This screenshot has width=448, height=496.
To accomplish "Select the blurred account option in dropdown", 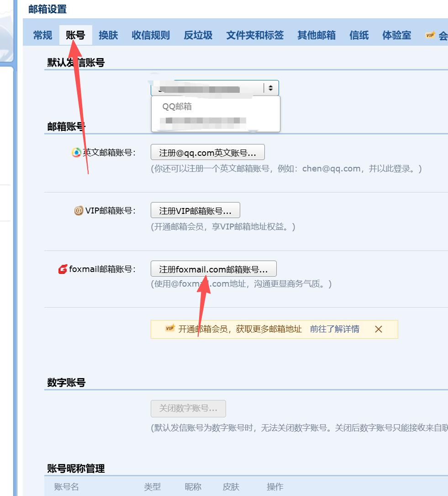I will (x=203, y=121).
